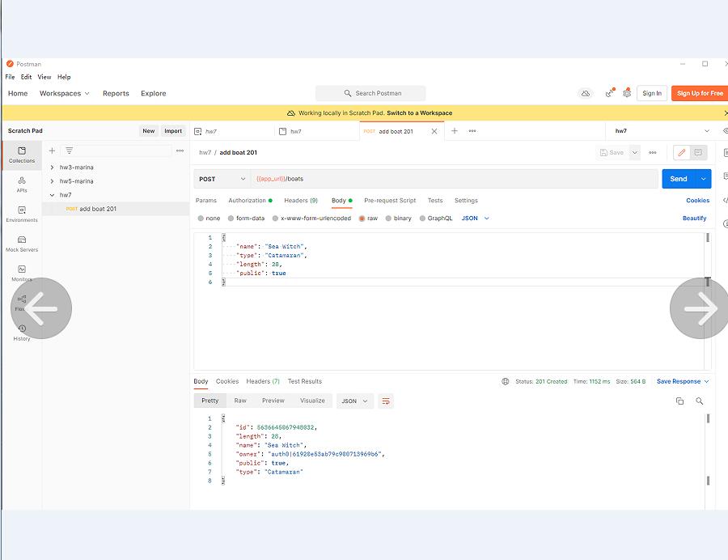The image size is (728, 560).
Task: Open the Mock Servers sidebar panel
Action: [x=22, y=244]
